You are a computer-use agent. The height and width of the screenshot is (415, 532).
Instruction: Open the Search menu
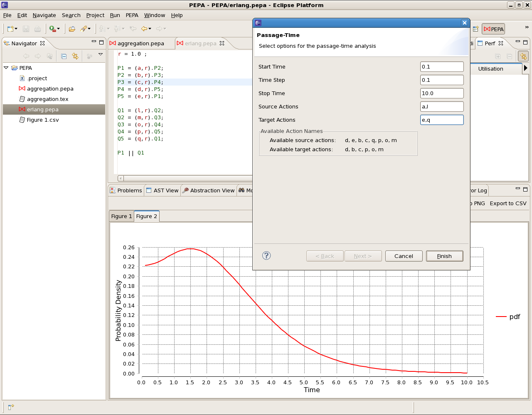71,15
